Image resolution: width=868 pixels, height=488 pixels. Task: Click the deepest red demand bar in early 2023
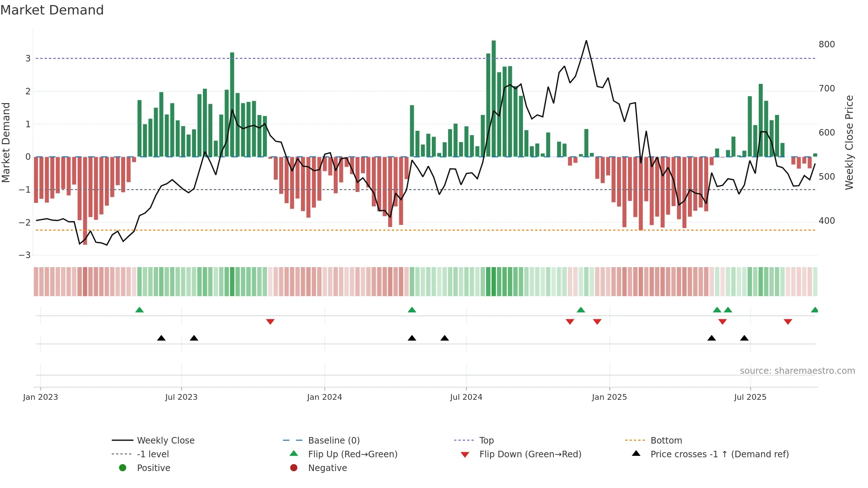(x=85, y=201)
